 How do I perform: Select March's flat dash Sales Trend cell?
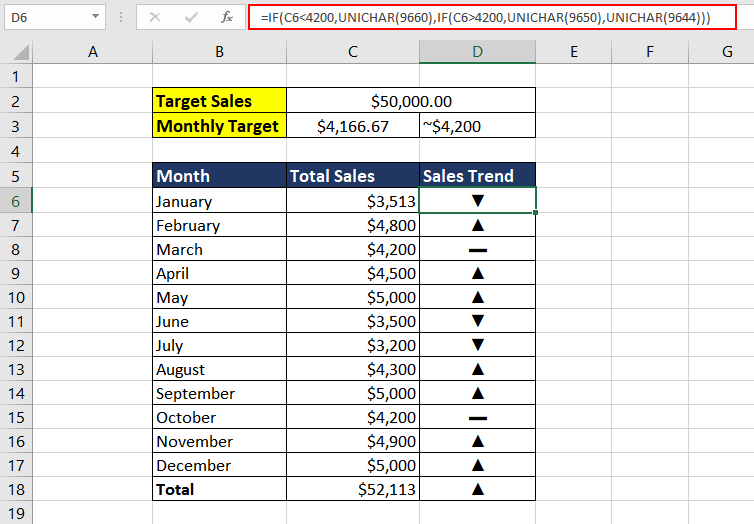tap(477, 249)
